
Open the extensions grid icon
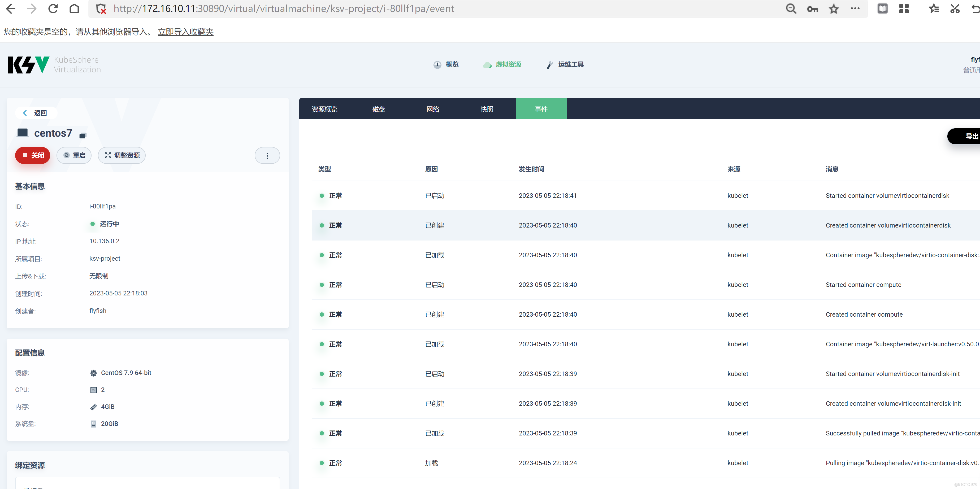coord(904,9)
